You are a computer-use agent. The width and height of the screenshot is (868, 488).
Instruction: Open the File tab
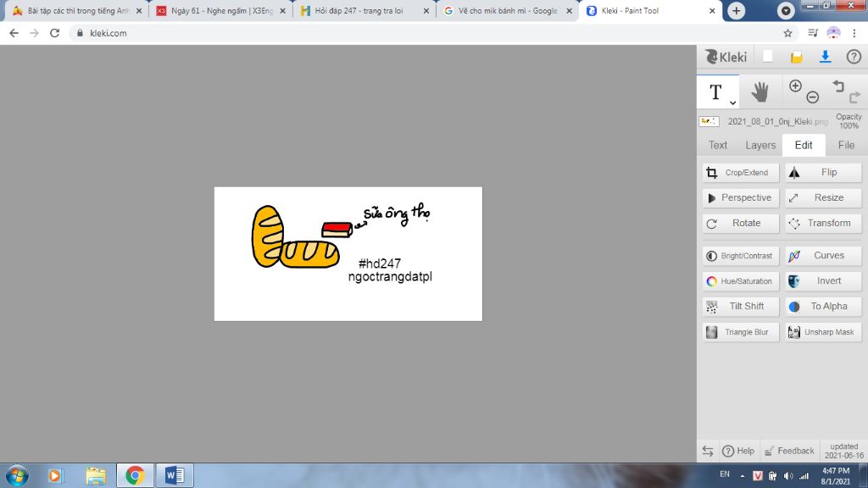[x=846, y=145]
